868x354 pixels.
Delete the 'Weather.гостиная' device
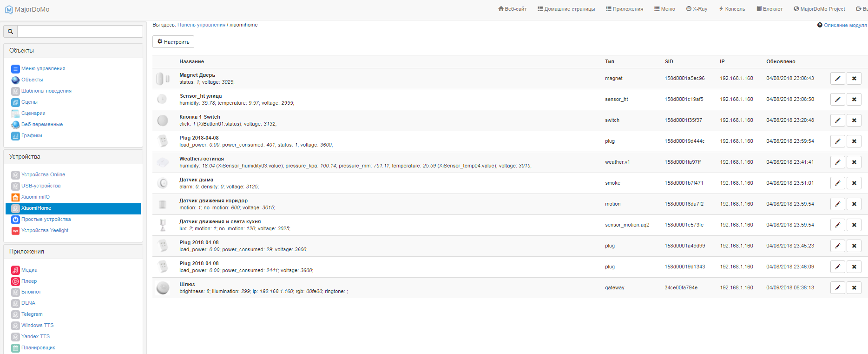click(854, 162)
